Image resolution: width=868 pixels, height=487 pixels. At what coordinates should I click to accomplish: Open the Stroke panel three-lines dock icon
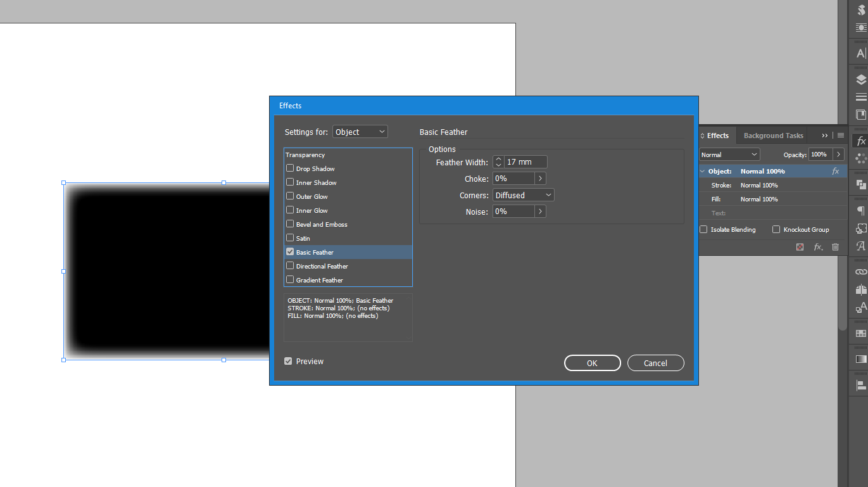tap(861, 97)
